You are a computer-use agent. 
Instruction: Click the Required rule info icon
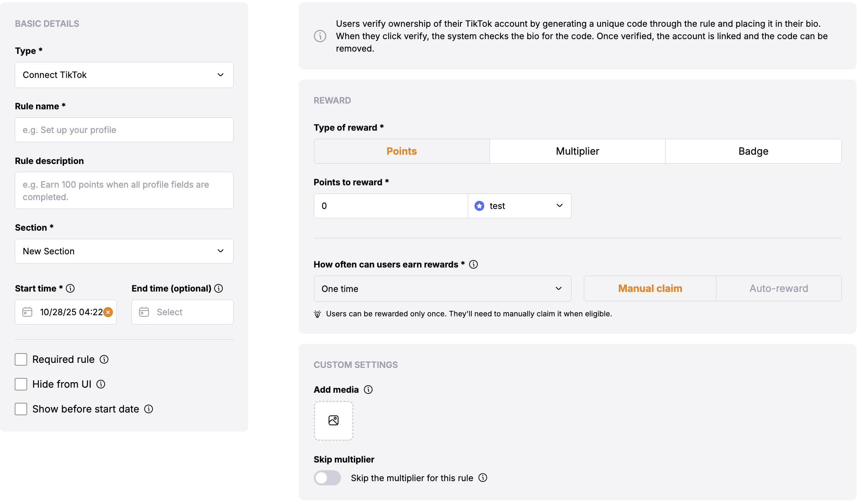coord(104,359)
